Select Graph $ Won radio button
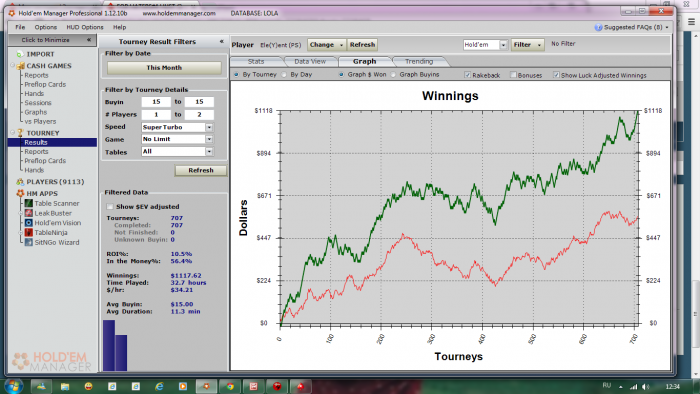 tap(342, 75)
